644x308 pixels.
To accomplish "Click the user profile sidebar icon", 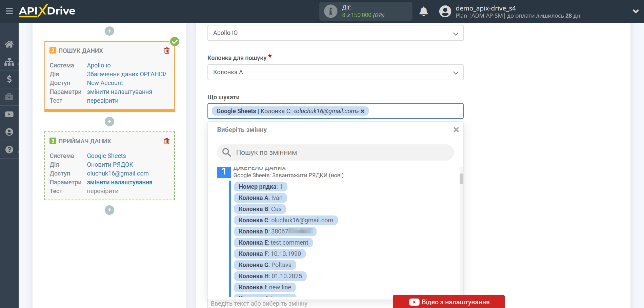I will tap(9, 132).
